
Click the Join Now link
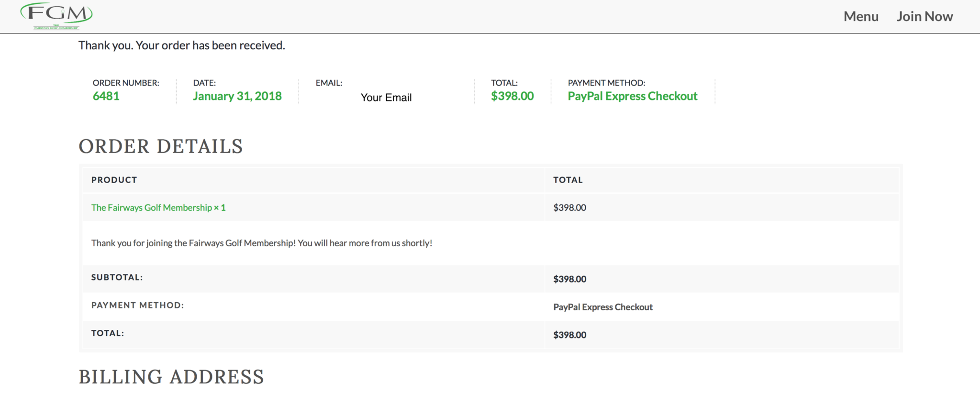[924, 16]
